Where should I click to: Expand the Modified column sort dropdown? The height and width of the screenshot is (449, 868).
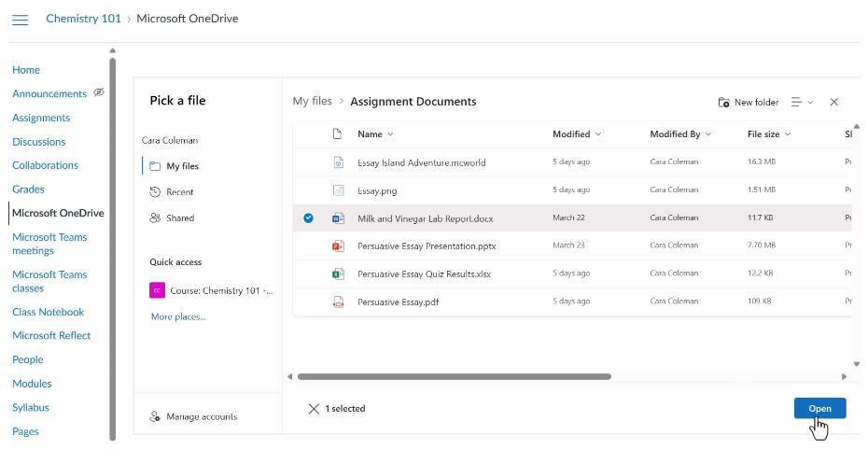tap(598, 134)
